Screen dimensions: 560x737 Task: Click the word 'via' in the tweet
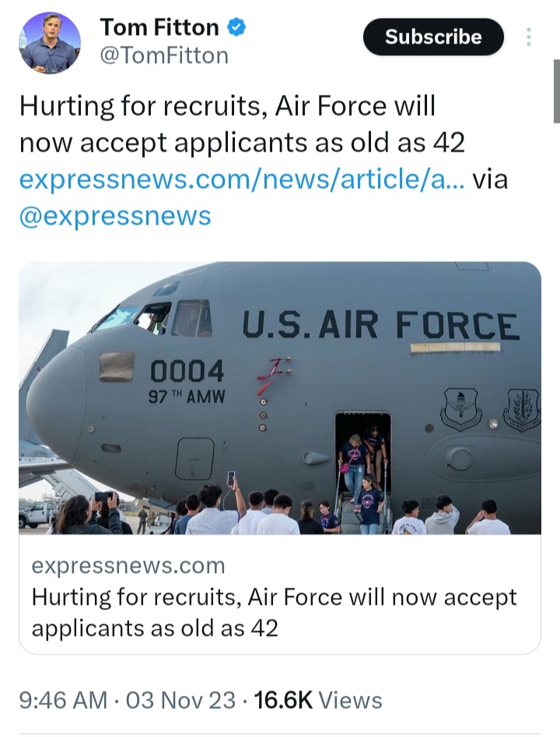coord(490,179)
